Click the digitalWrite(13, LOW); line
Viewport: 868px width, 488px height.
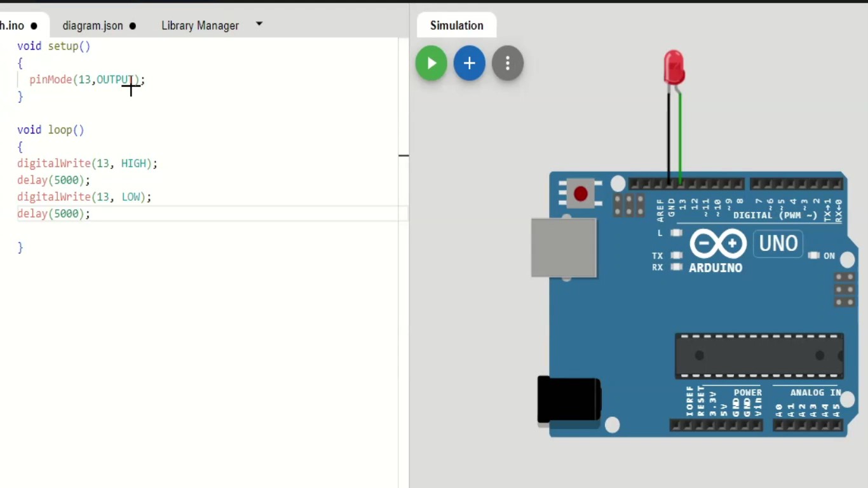85,198
